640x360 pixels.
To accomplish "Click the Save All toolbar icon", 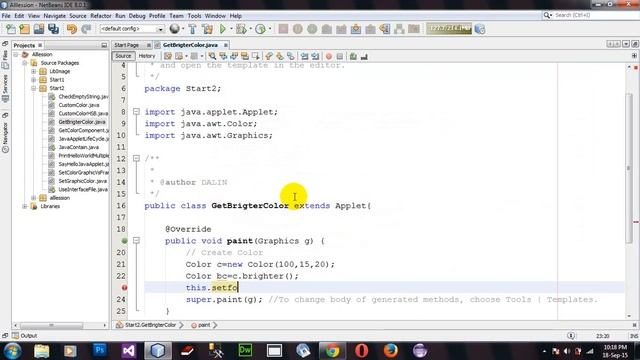I will (x=53, y=29).
